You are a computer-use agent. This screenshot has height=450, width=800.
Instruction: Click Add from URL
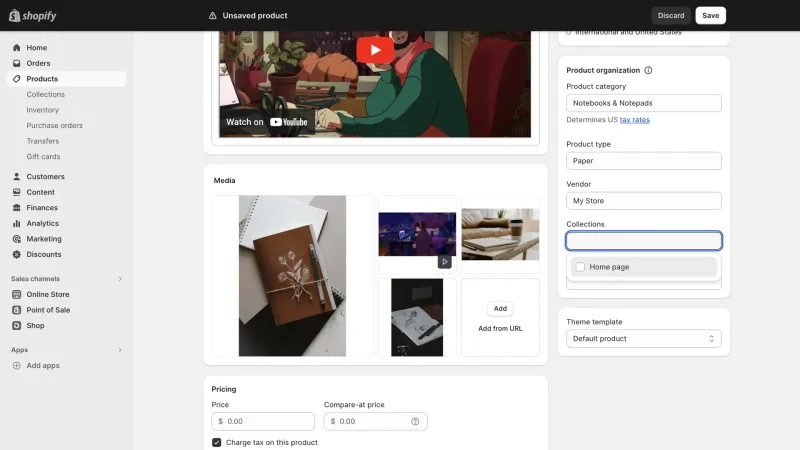coord(500,329)
